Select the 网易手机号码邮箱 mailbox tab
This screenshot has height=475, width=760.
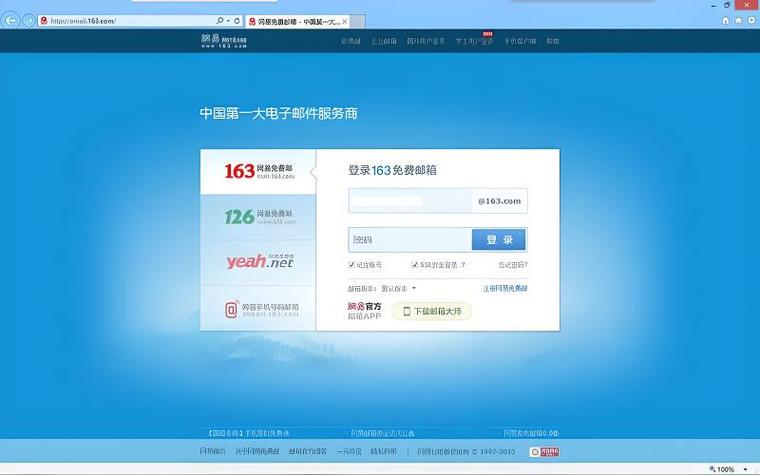tap(258, 308)
